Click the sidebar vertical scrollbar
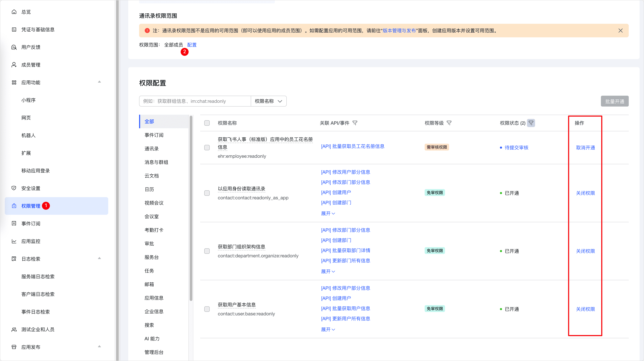Screen dimensions: 644x361 coord(118,180)
